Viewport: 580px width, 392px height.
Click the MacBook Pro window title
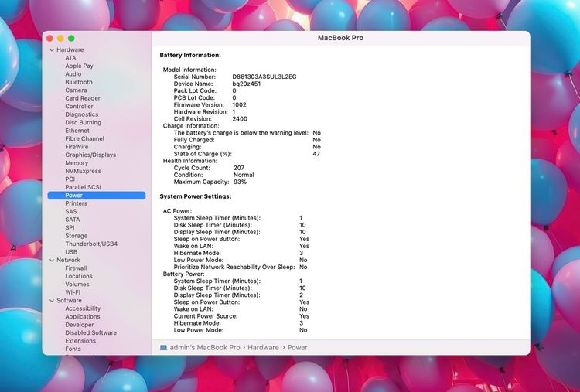click(340, 38)
